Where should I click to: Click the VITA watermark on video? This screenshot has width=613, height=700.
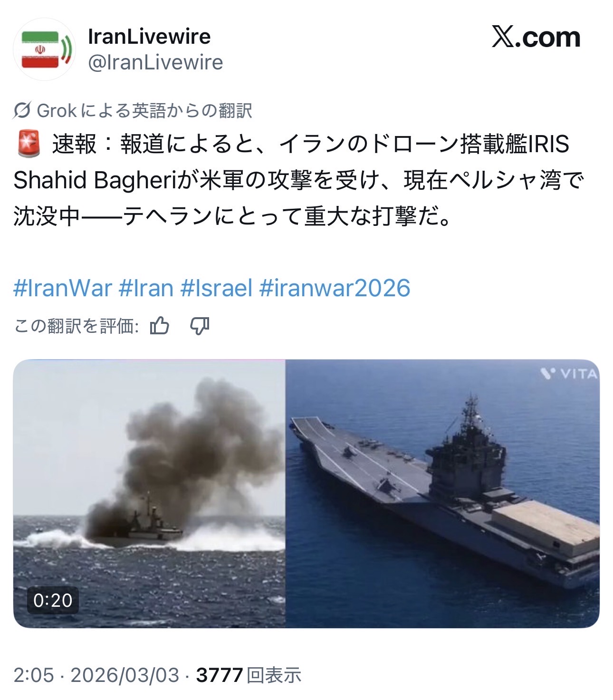click(569, 374)
